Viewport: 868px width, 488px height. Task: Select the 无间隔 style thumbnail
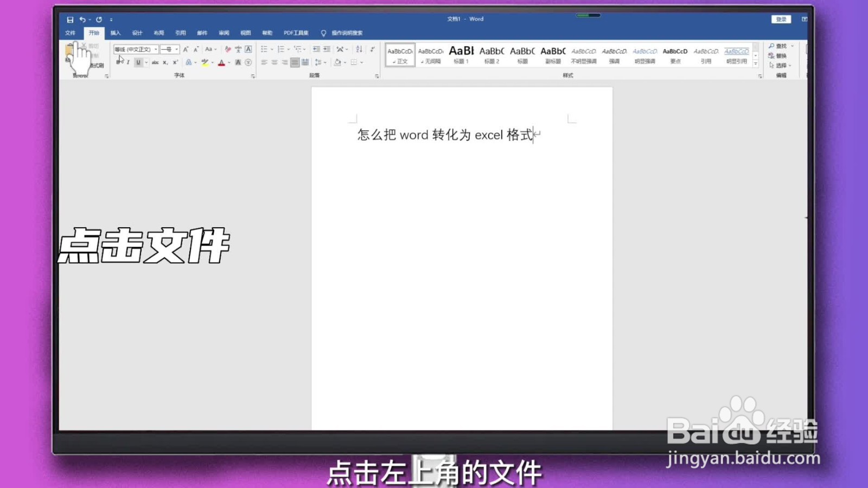[431, 55]
